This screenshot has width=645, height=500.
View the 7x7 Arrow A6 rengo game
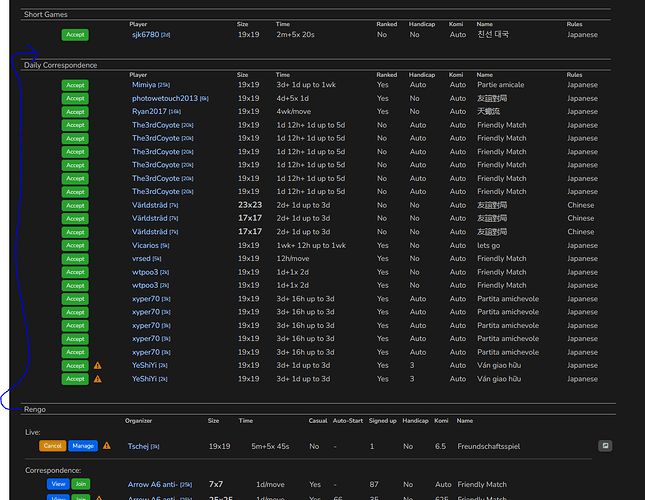[58, 484]
